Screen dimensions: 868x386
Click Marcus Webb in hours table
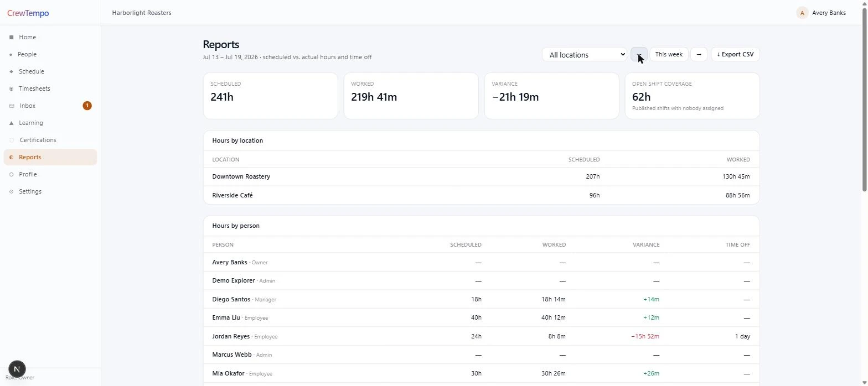(x=231, y=354)
